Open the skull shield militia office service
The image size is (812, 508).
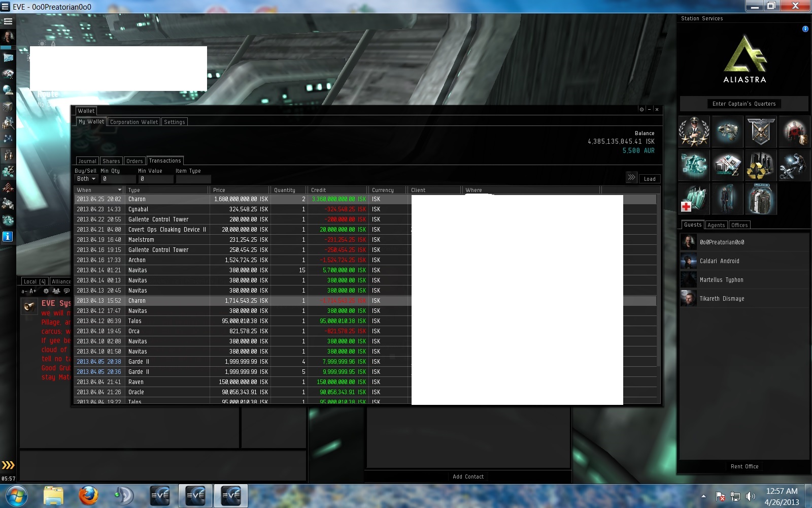coord(761,132)
